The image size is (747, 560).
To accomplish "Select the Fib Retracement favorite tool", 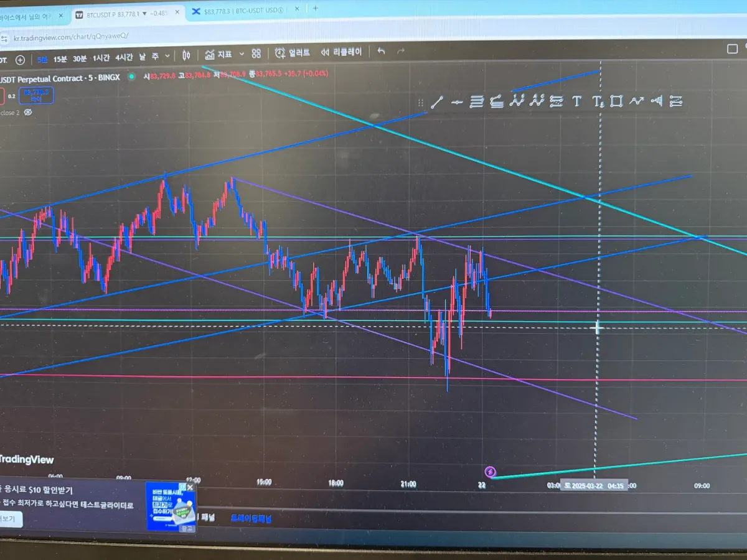I will (477, 101).
